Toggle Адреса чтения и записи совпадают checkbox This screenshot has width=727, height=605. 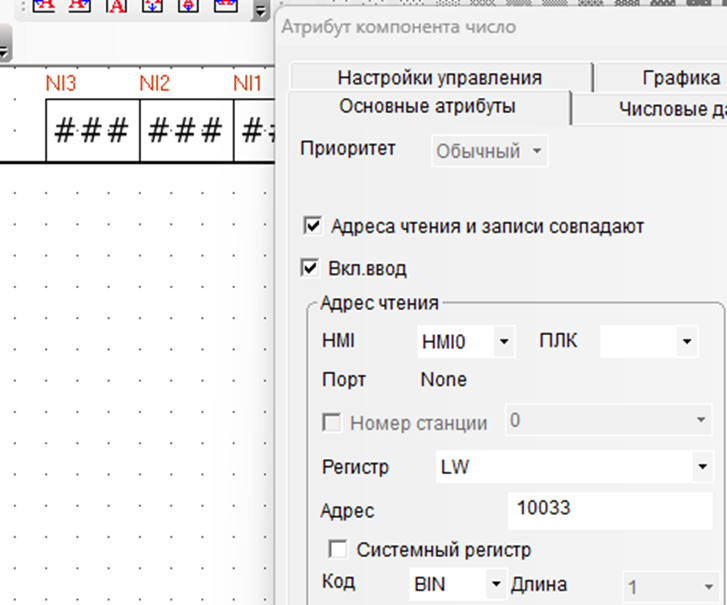coord(312,226)
